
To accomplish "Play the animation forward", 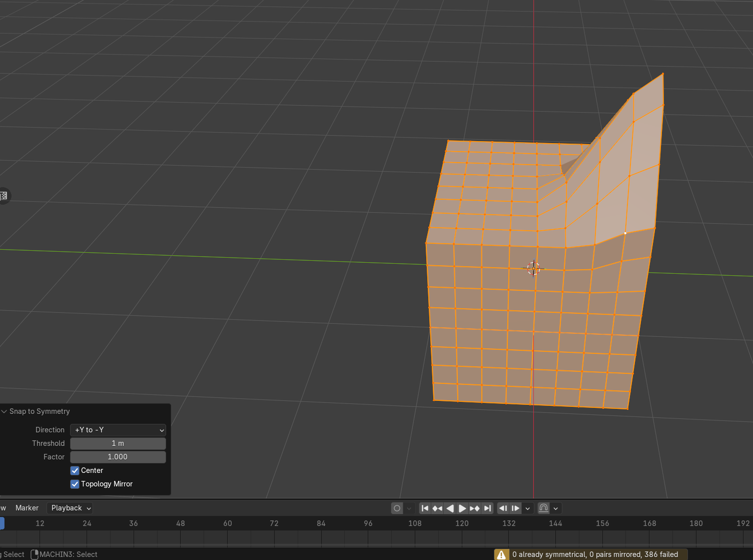I will (x=462, y=508).
